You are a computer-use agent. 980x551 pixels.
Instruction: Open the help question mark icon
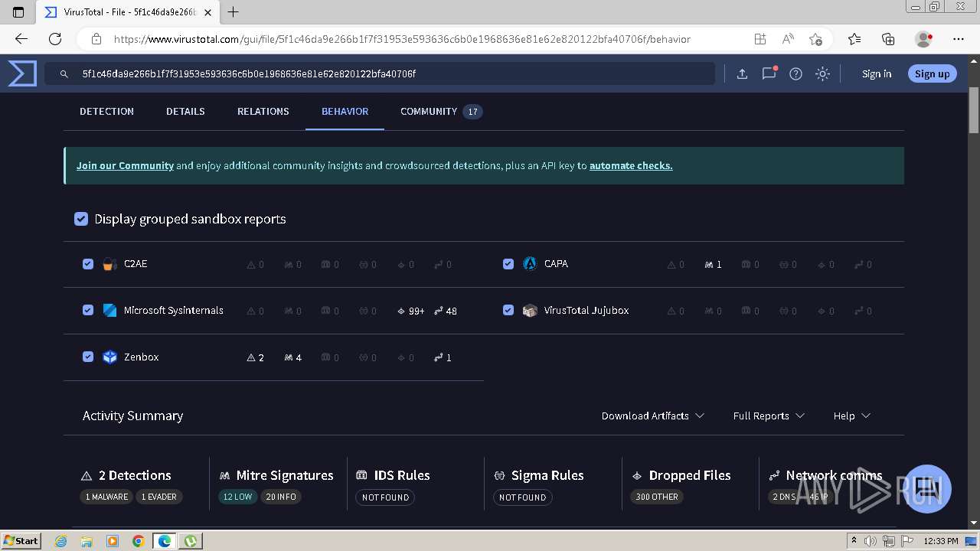(795, 74)
